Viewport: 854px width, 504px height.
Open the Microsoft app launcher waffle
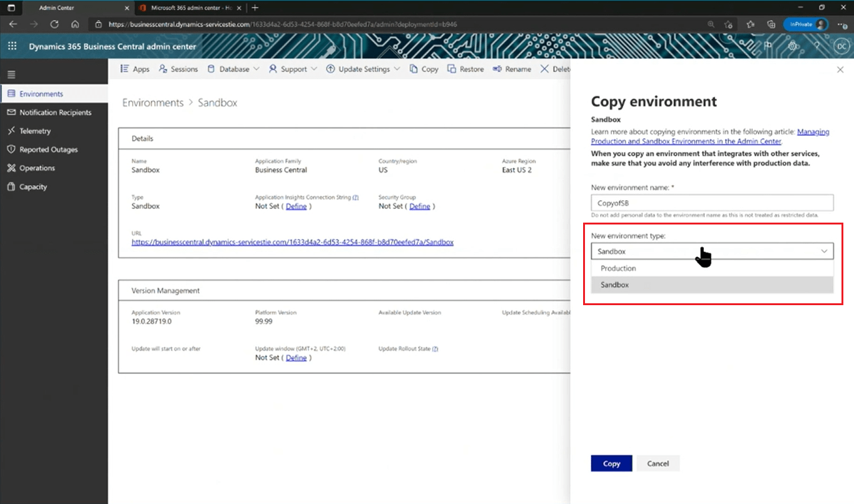click(11, 46)
